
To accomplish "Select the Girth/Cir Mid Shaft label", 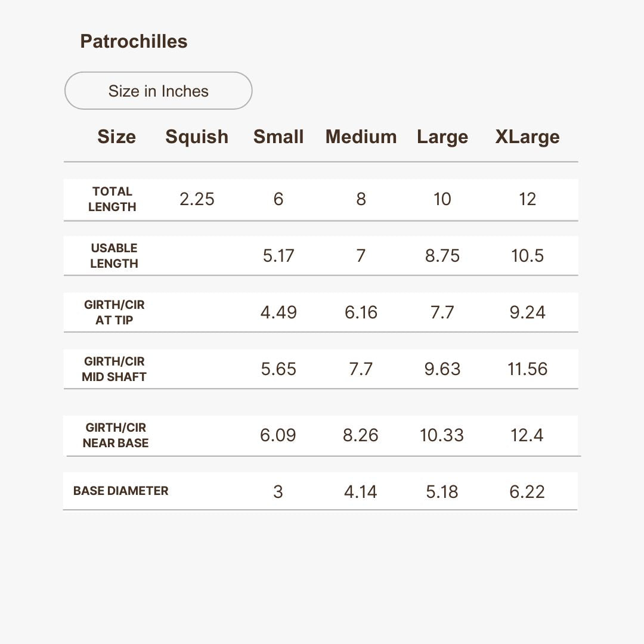I will click(x=114, y=369).
